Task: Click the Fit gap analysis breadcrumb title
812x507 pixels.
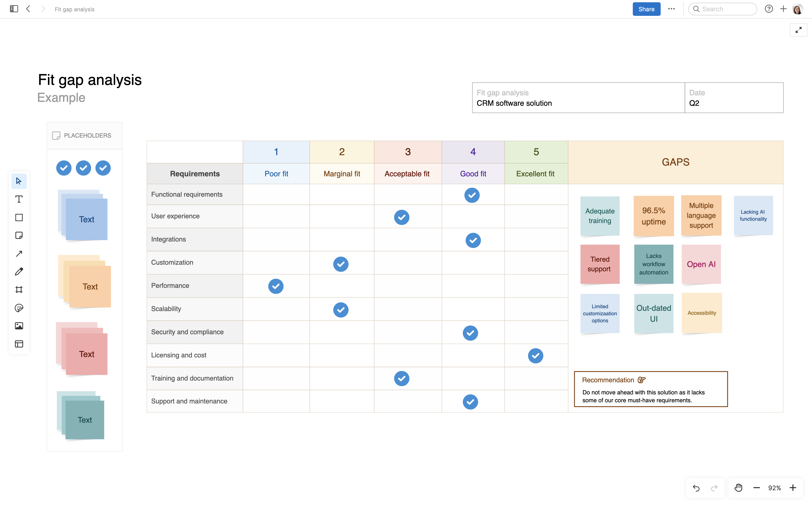Action: click(74, 9)
